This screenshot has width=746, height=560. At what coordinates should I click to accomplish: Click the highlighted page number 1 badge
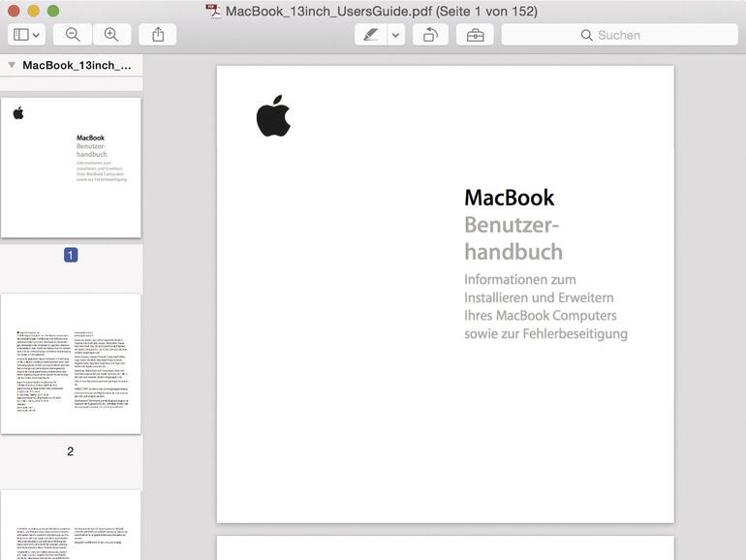pos(71,255)
